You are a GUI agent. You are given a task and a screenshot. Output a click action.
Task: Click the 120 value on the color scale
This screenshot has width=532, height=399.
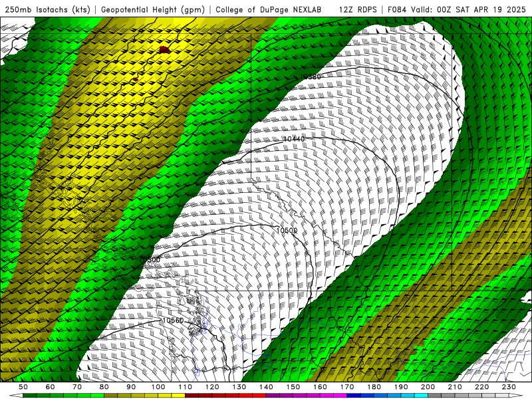(x=212, y=387)
